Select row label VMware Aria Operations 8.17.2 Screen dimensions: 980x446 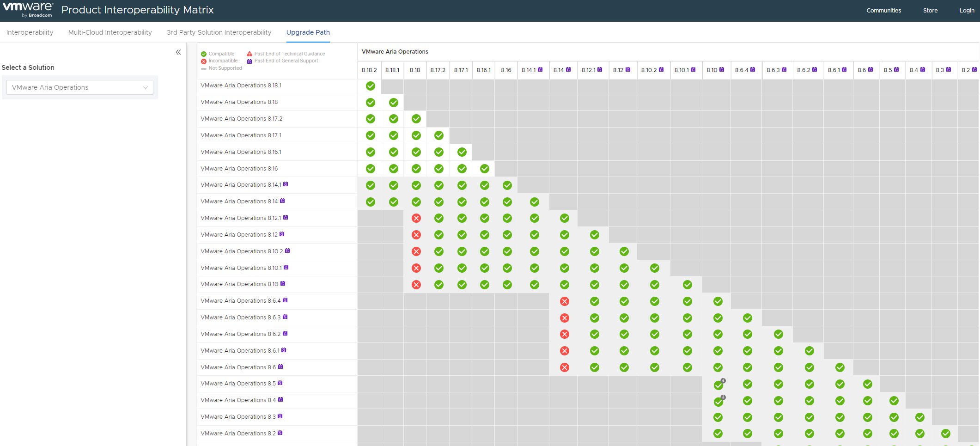tap(241, 119)
